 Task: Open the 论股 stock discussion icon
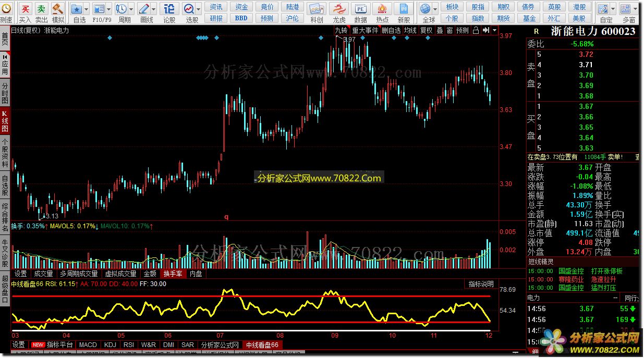pos(169,9)
